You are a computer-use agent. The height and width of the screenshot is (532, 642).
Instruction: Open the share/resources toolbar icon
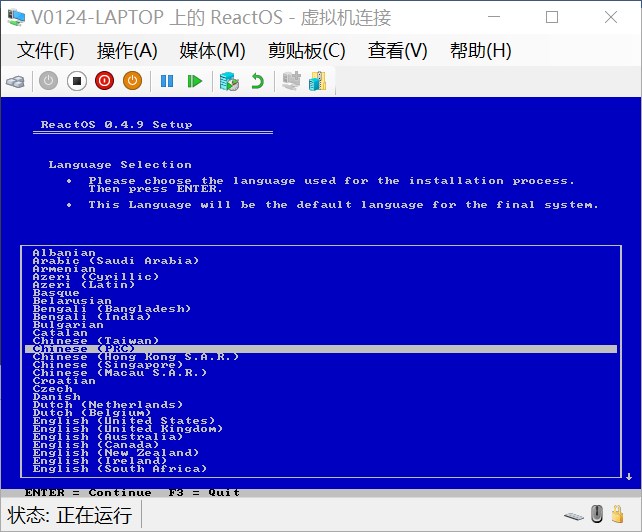point(318,81)
